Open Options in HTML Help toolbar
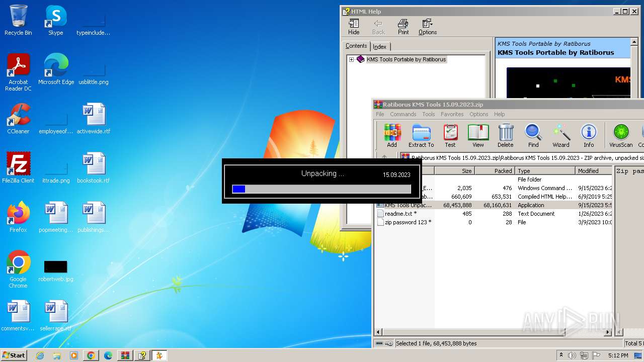Screen dimensions: 644x362 tap(428, 27)
